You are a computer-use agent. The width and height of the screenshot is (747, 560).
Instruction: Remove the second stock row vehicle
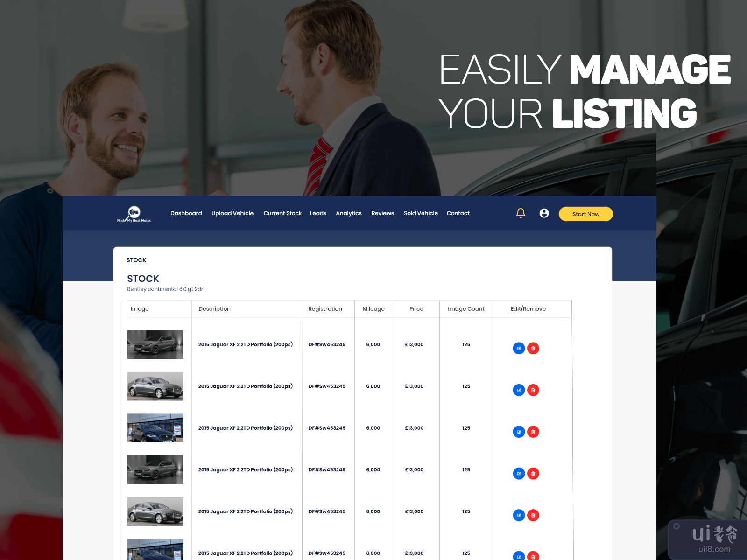pyautogui.click(x=533, y=390)
